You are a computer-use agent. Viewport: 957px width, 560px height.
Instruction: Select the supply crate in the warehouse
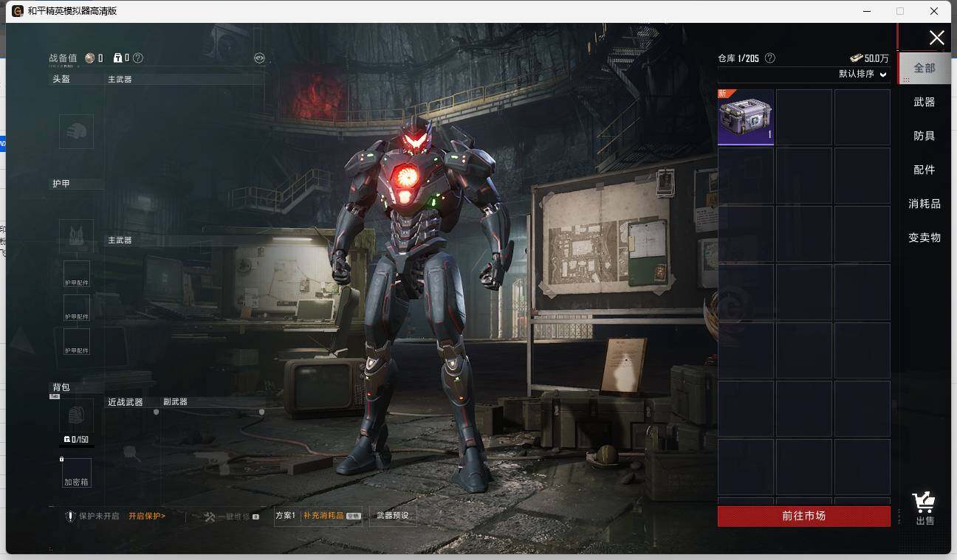click(746, 117)
